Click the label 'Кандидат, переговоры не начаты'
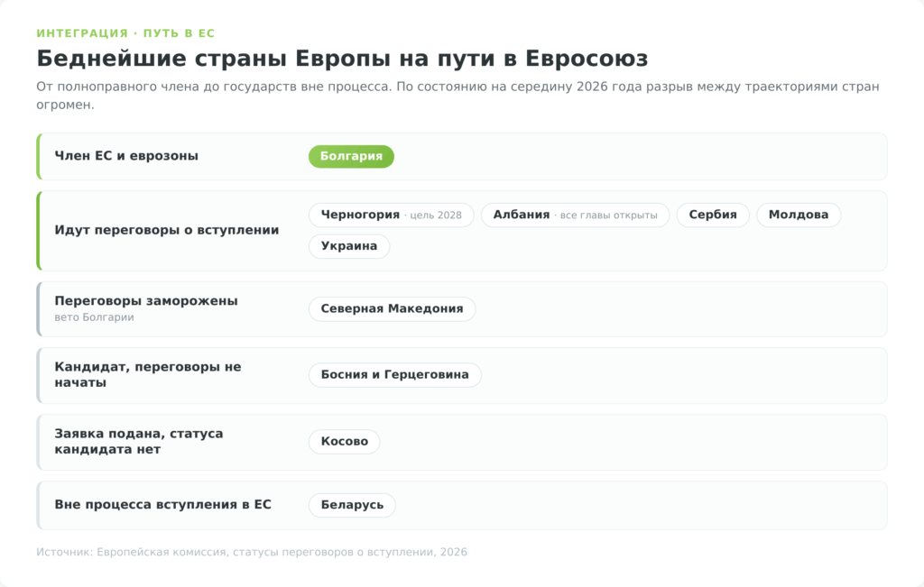Image resolution: width=924 pixels, height=587 pixels. [148, 374]
